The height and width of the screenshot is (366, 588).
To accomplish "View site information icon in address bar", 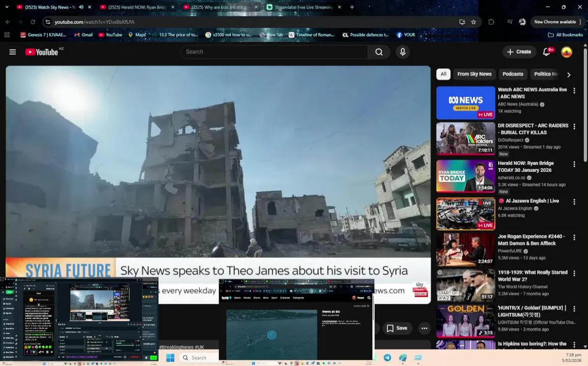I will [48, 22].
